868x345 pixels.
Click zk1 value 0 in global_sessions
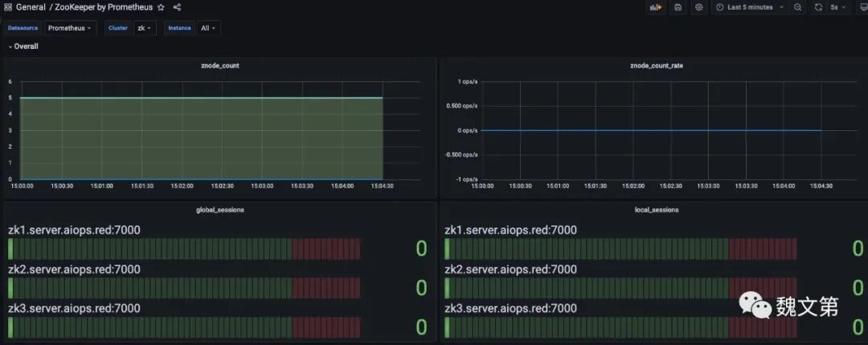pyautogui.click(x=421, y=249)
